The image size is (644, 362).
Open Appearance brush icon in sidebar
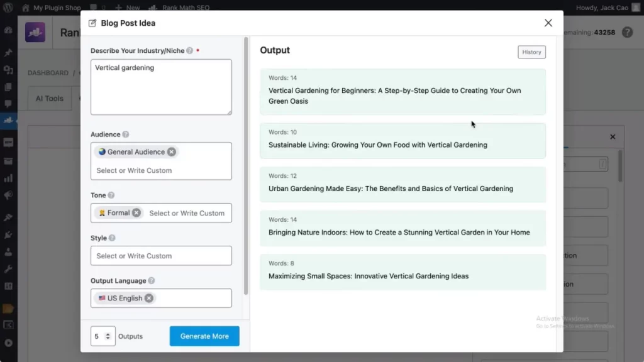[x=8, y=217]
